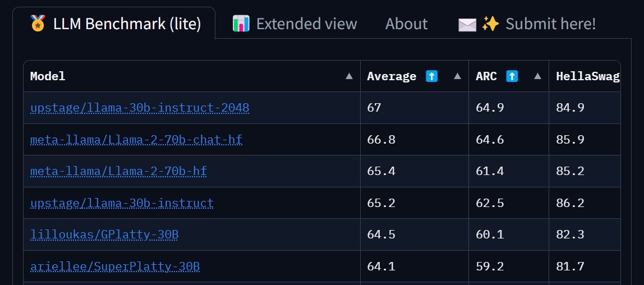Select the ARC cell showing 64.9
The image size is (644, 285).
click(x=509, y=108)
